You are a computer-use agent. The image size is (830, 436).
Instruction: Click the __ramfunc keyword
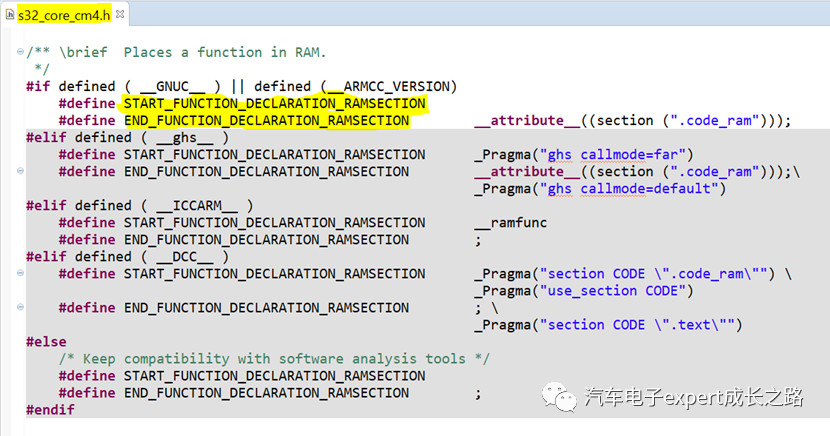click(x=510, y=222)
